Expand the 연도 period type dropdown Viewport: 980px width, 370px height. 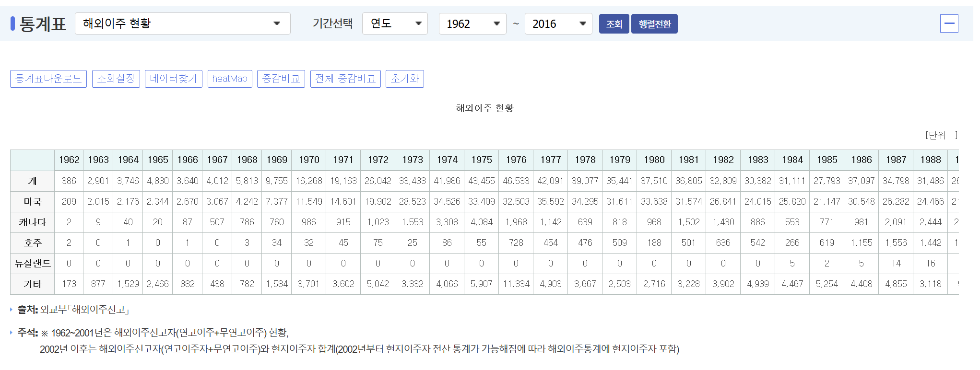[x=394, y=23]
